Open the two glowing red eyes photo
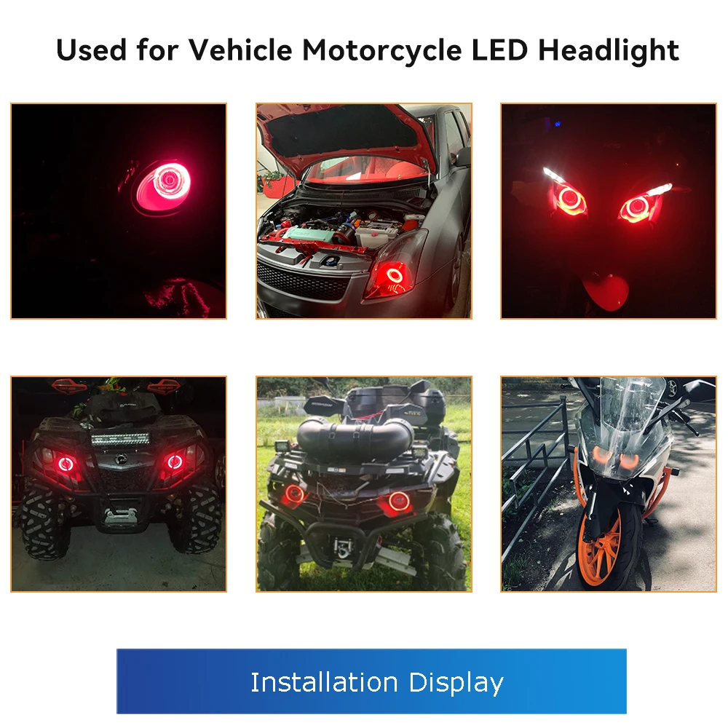Viewport: 728px width, 728px height. pos(608,211)
